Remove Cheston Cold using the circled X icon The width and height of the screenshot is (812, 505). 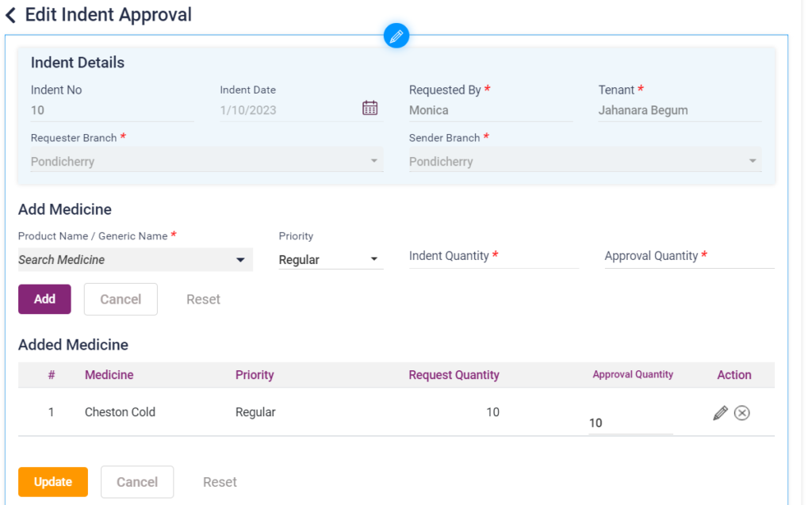741,413
